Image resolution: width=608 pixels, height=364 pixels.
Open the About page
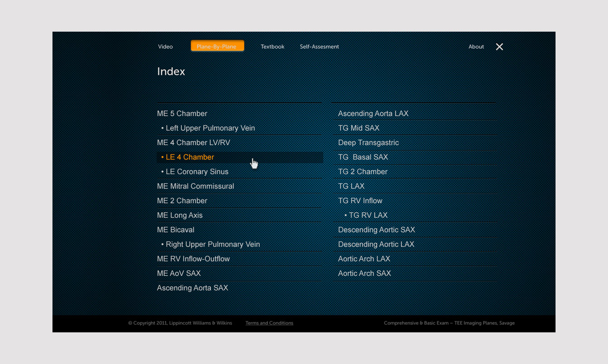tap(476, 47)
